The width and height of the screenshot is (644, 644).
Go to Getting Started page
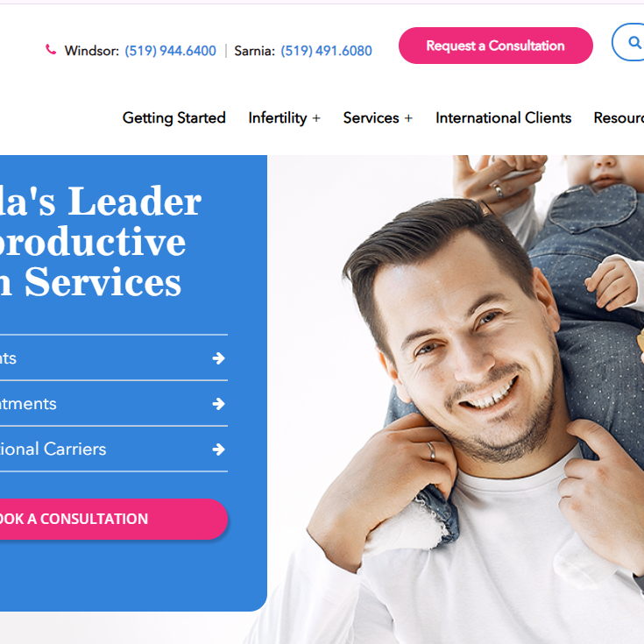[x=174, y=118]
